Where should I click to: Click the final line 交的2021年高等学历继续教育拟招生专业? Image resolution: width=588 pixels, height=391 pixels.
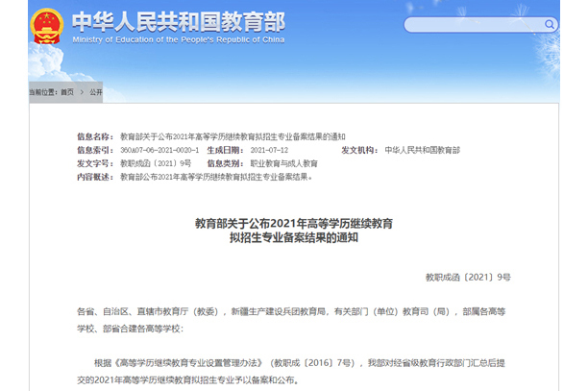pos(188,380)
